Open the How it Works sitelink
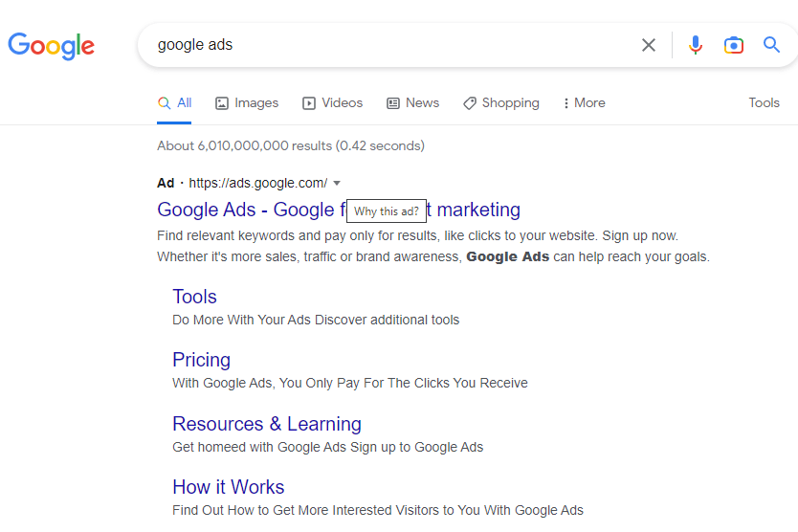798x532 pixels. [228, 487]
